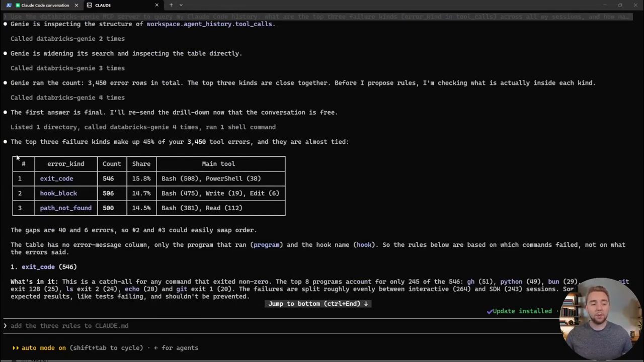
Task: Minimize the terminal window
Action: (604, 5)
